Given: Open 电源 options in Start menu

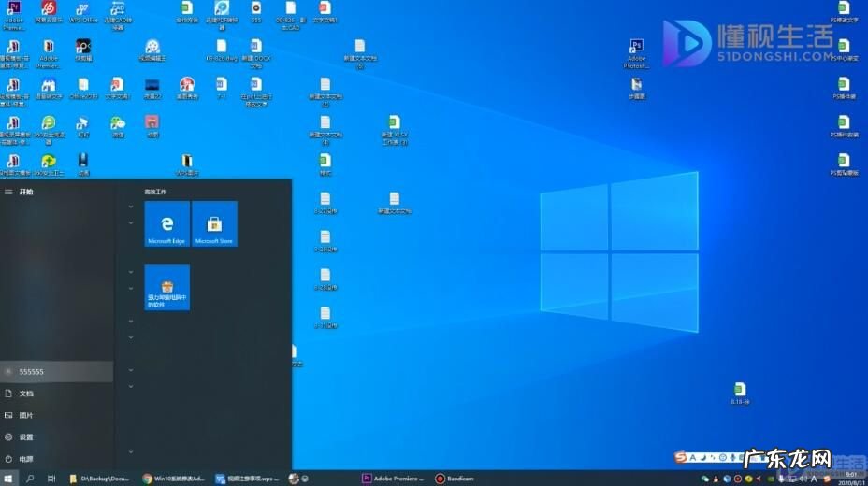Looking at the screenshot, I should pyautogui.click(x=56, y=459).
